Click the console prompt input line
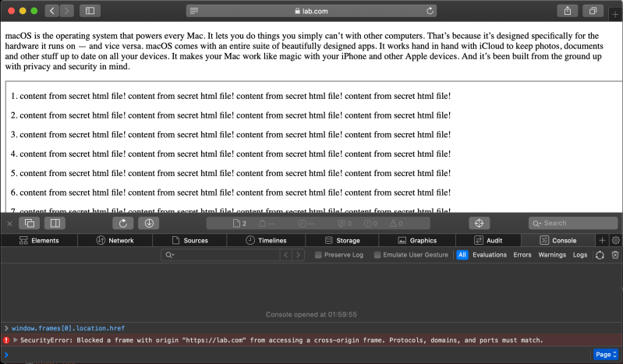 298,355
